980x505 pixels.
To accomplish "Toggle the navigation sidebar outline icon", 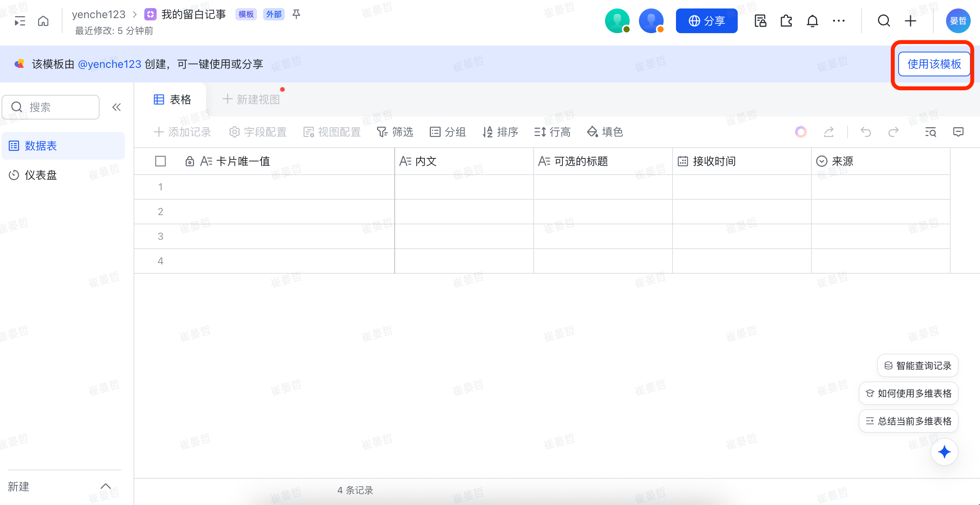I will coord(20,21).
